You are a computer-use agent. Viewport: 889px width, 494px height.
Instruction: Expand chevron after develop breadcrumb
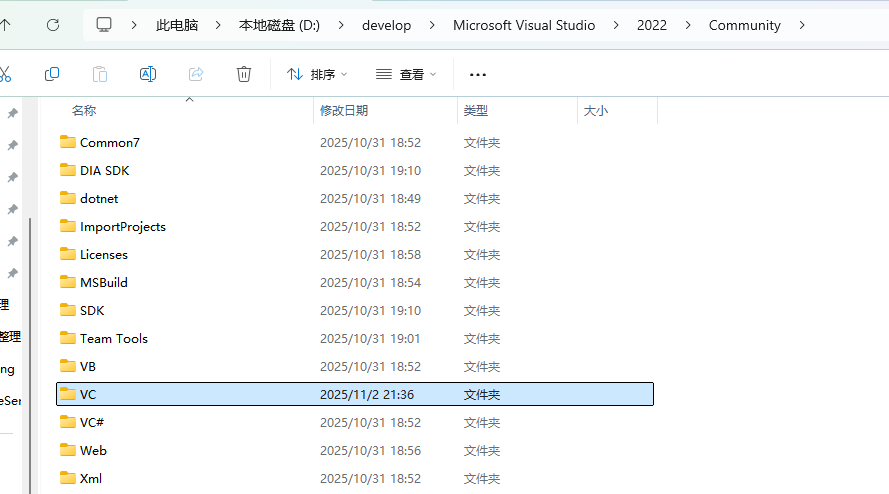tap(432, 25)
